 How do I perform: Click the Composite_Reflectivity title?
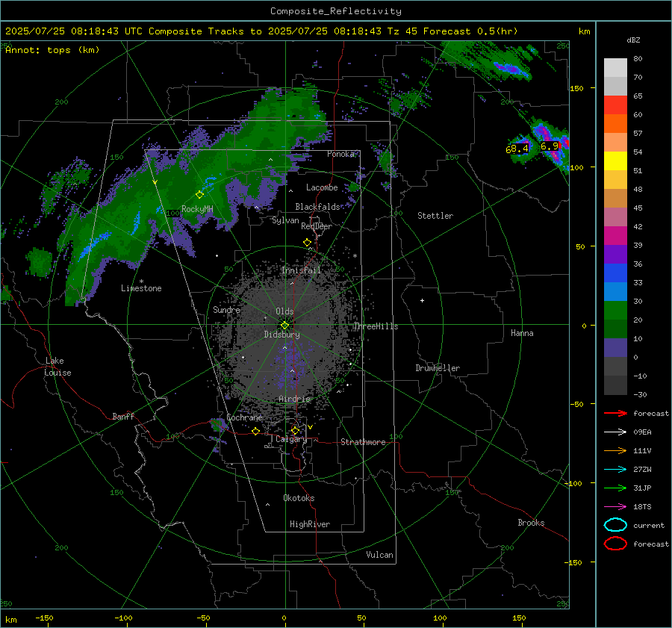336,11
